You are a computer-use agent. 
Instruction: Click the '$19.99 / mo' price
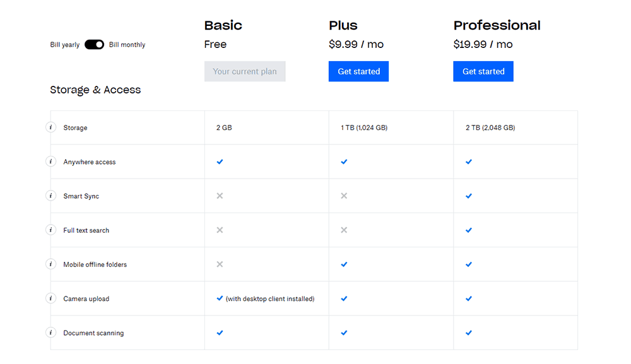click(x=483, y=44)
